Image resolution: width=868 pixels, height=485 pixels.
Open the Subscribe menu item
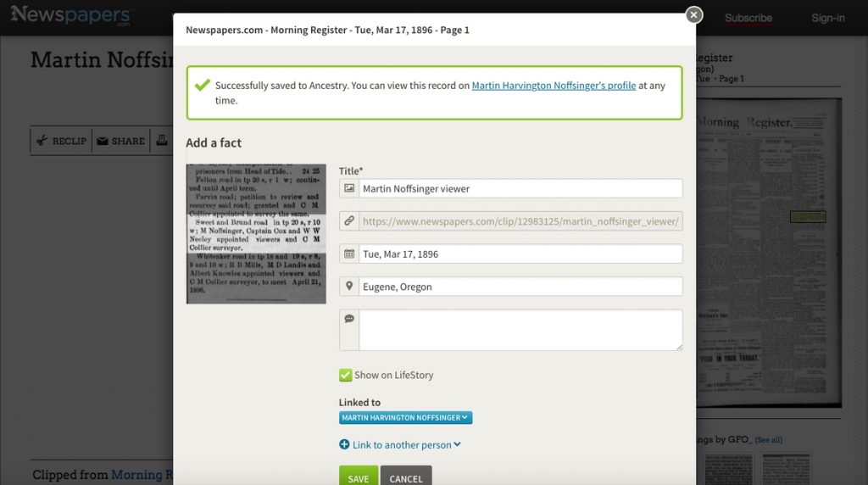tap(748, 18)
